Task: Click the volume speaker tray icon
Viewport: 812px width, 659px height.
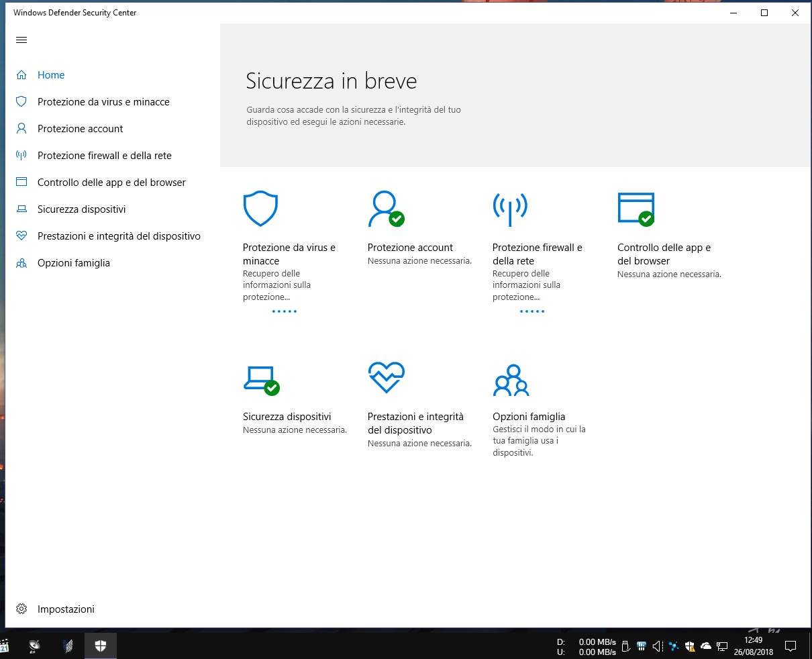Action: click(658, 646)
